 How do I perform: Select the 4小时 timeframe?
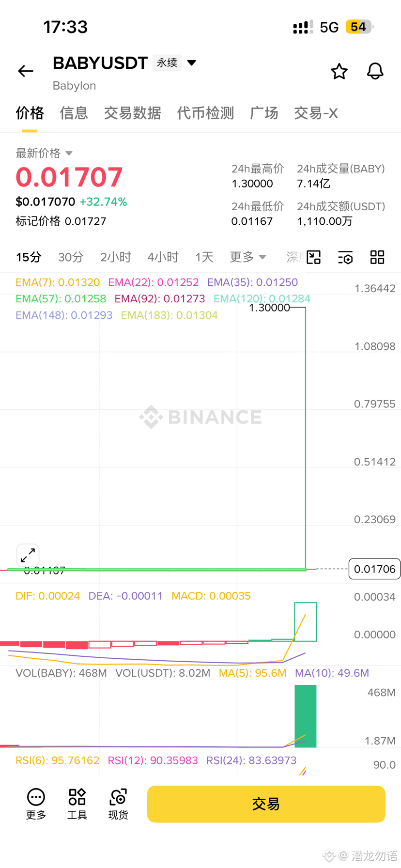pyautogui.click(x=163, y=257)
